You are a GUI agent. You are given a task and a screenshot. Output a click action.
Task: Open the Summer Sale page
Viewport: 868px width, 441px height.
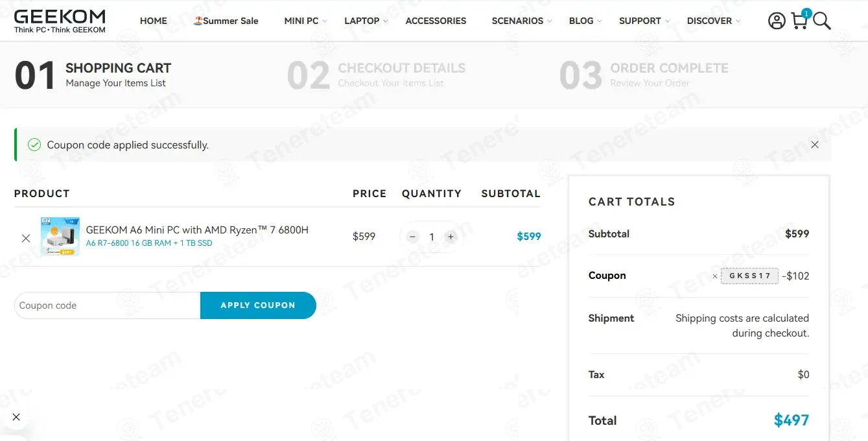(x=226, y=21)
